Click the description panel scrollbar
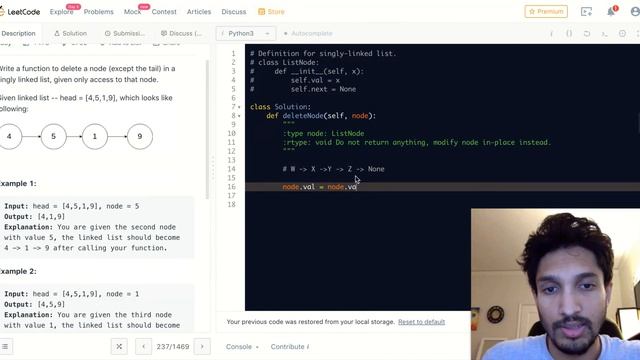 [x=207, y=130]
